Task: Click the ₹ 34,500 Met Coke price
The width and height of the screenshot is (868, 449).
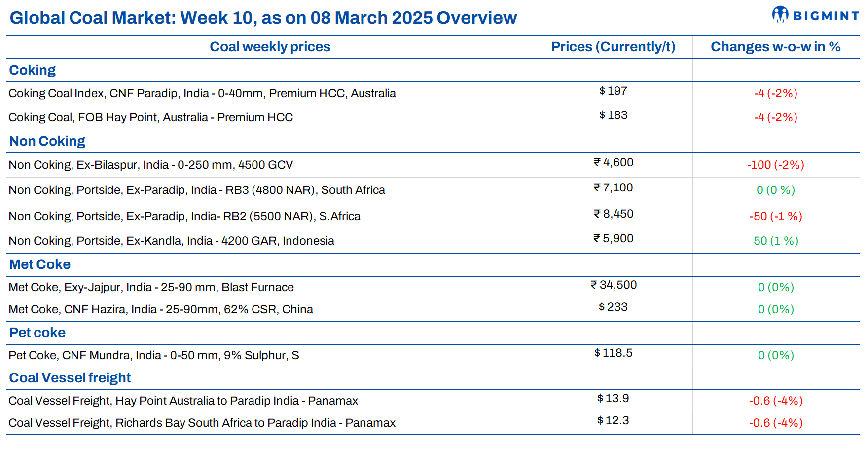Action: (x=614, y=285)
